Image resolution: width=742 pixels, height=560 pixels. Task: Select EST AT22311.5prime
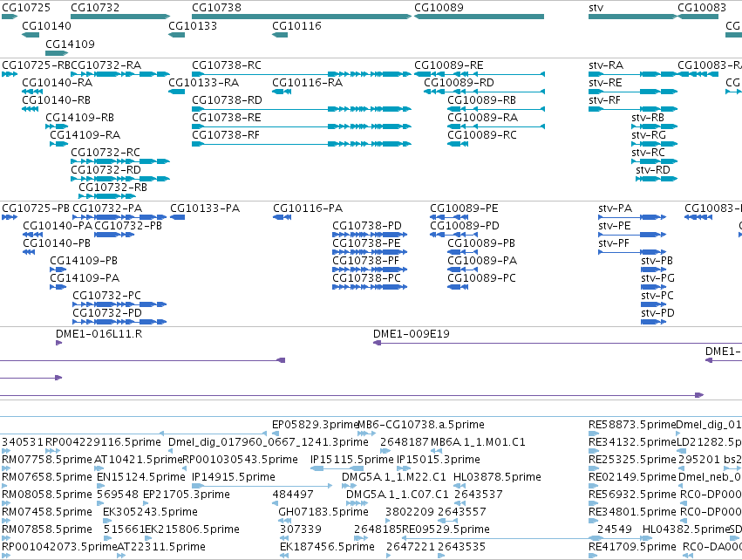tap(121, 556)
